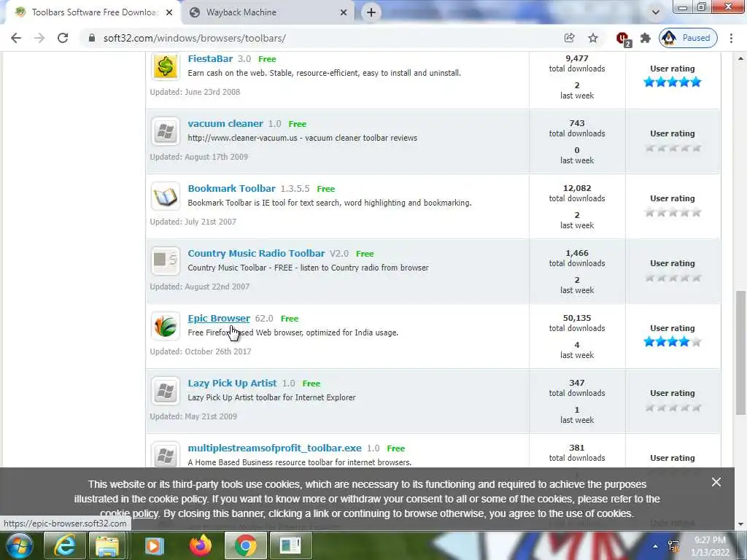Click Lazy Pick Up Artist's star rating
Viewport: 747px width, 560px height.
click(x=672, y=408)
